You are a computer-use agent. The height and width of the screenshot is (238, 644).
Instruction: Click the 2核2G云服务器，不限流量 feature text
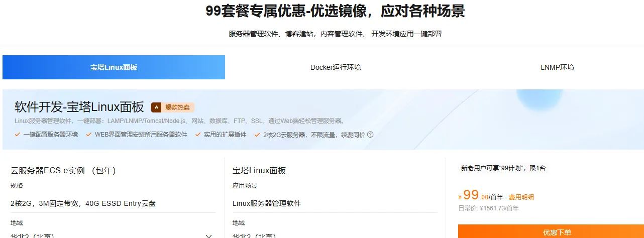click(314, 135)
